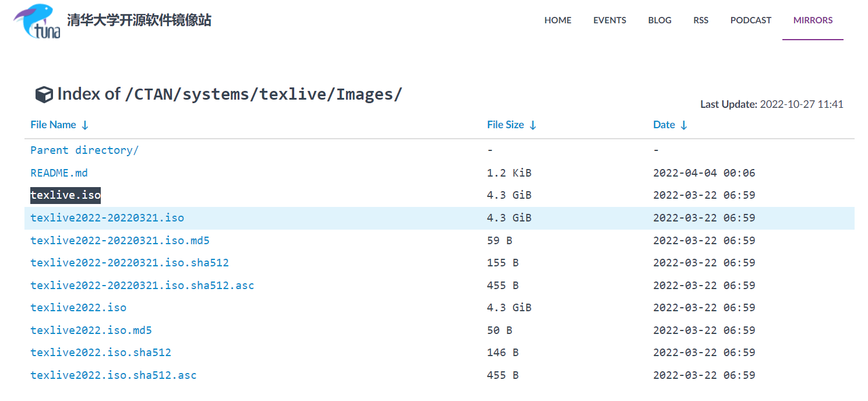Click the 清华大学开源软件镜像站 site title
The height and width of the screenshot is (401, 868).
click(139, 20)
